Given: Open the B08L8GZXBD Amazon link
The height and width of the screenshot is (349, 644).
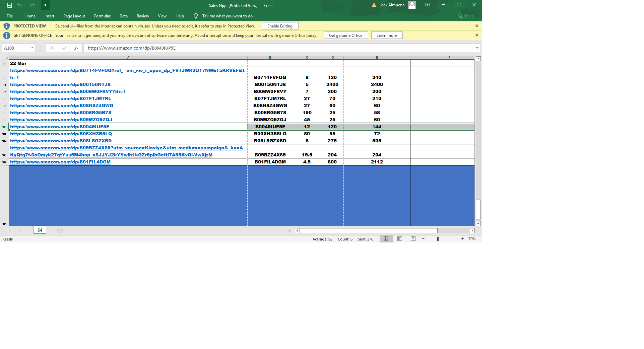Looking at the screenshot, I should coord(61,141).
